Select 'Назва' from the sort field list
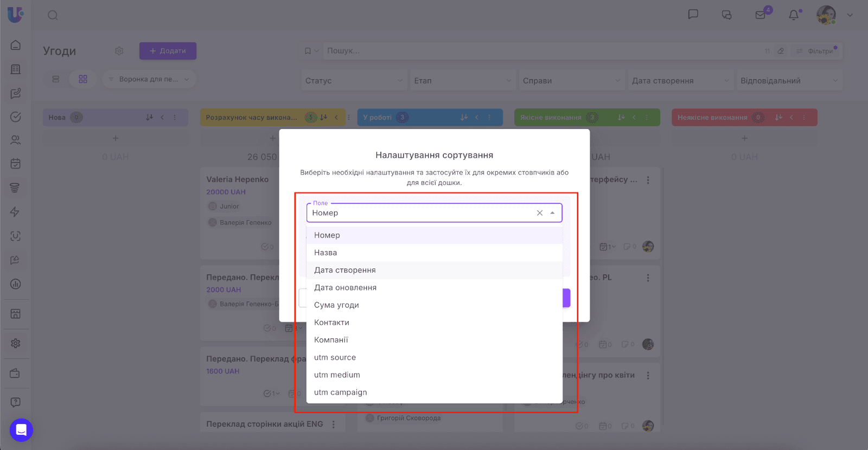 point(325,253)
